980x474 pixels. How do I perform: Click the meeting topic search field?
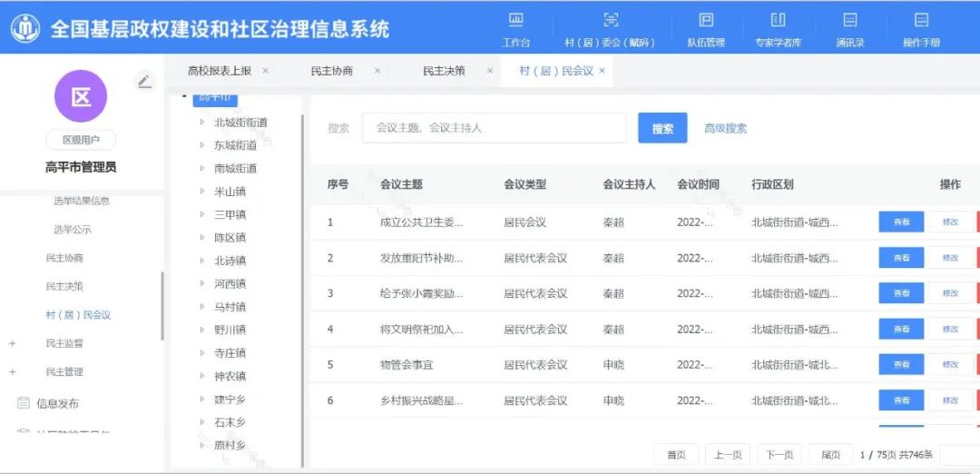point(494,129)
